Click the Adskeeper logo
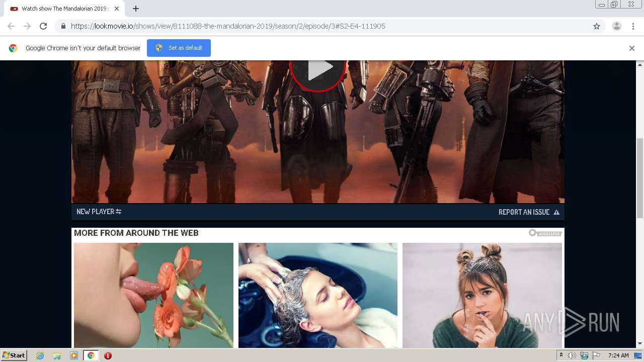The height and width of the screenshot is (362, 644). (545, 233)
